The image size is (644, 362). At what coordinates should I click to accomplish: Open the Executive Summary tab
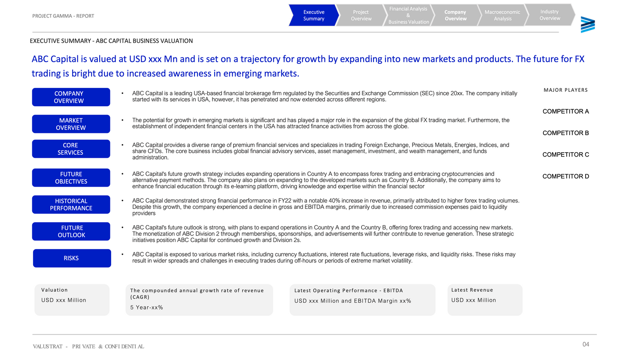click(x=313, y=15)
